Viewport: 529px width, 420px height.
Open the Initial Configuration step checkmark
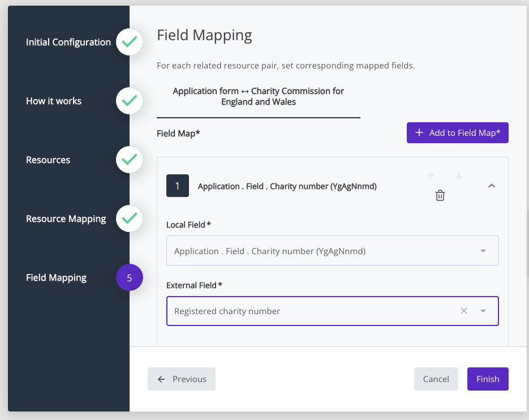click(x=130, y=42)
